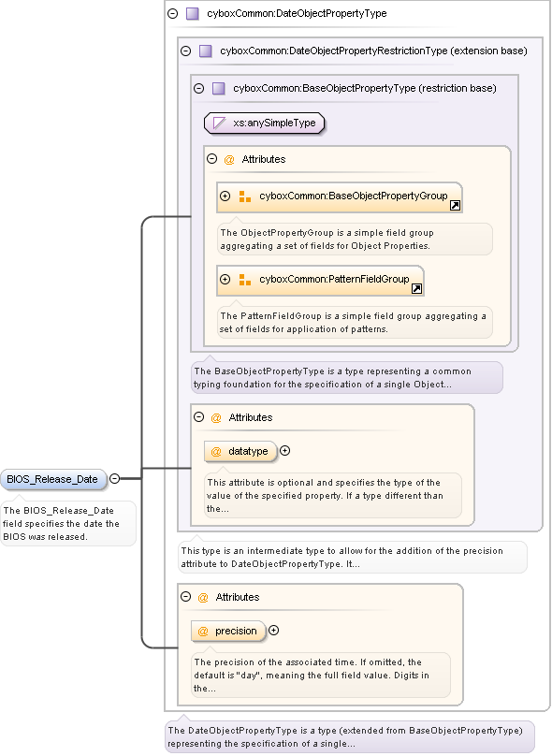Expand the precision attribute details

pos(273,631)
